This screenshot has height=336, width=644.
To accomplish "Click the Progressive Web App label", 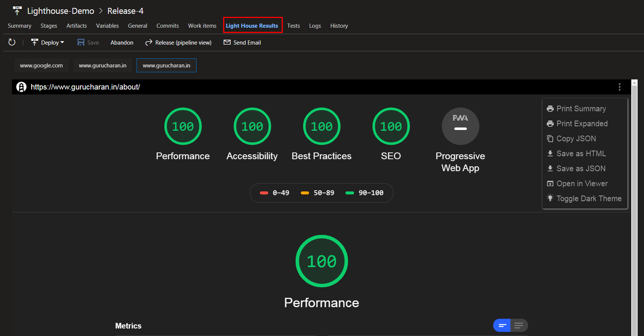I will [460, 162].
